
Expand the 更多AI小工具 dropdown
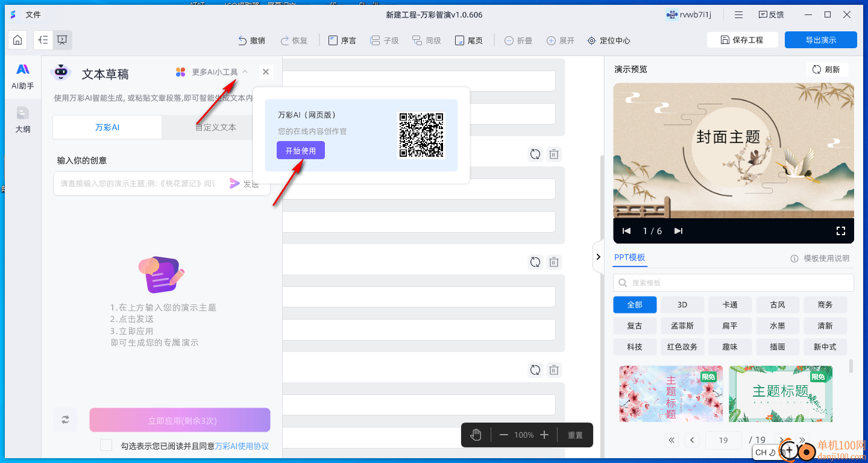pyautogui.click(x=212, y=72)
